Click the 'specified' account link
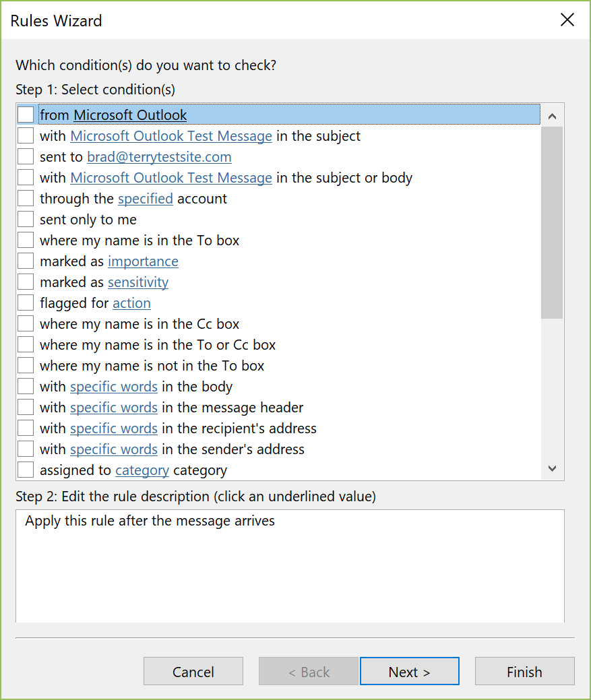The width and height of the screenshot is (591, 700). coord(146,199)
